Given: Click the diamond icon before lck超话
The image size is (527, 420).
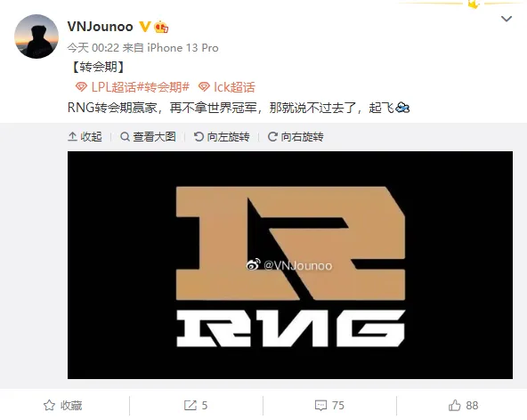Looking at the screenshot, I should (x=204, y=87).
